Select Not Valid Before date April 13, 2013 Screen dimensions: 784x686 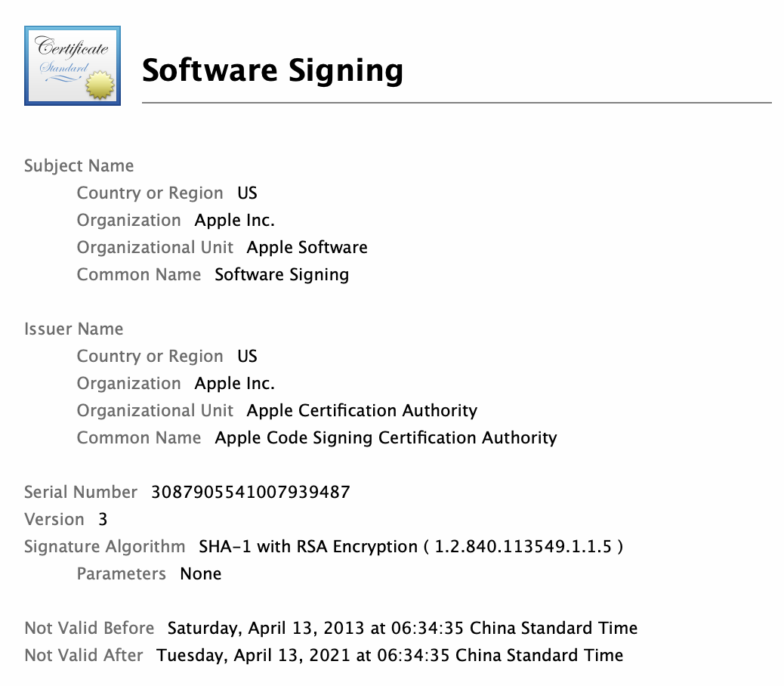403,628
